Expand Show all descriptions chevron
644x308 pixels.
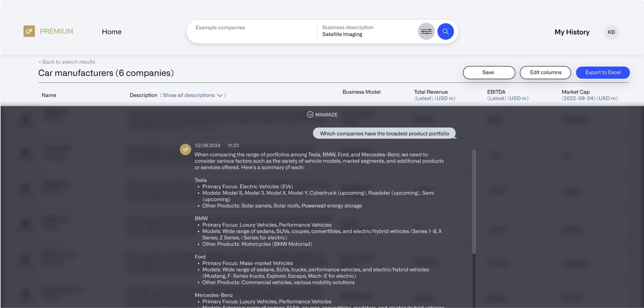(220, 95)
